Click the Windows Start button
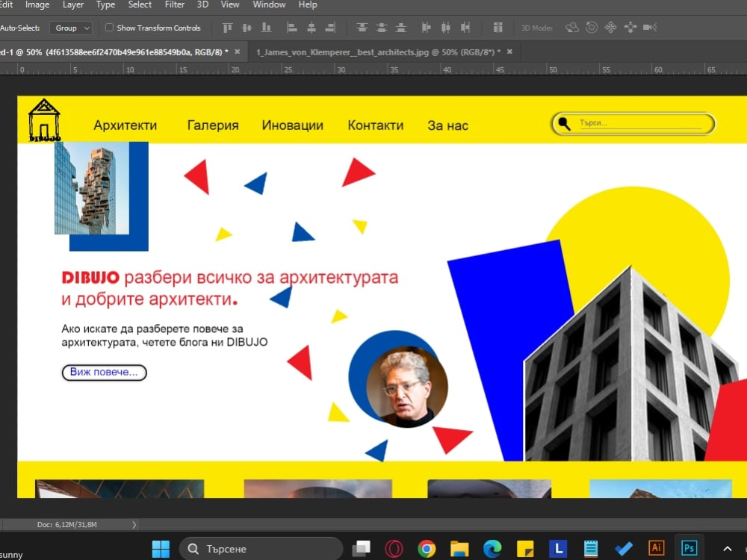 pyautogui.click(x=161, y=549)
